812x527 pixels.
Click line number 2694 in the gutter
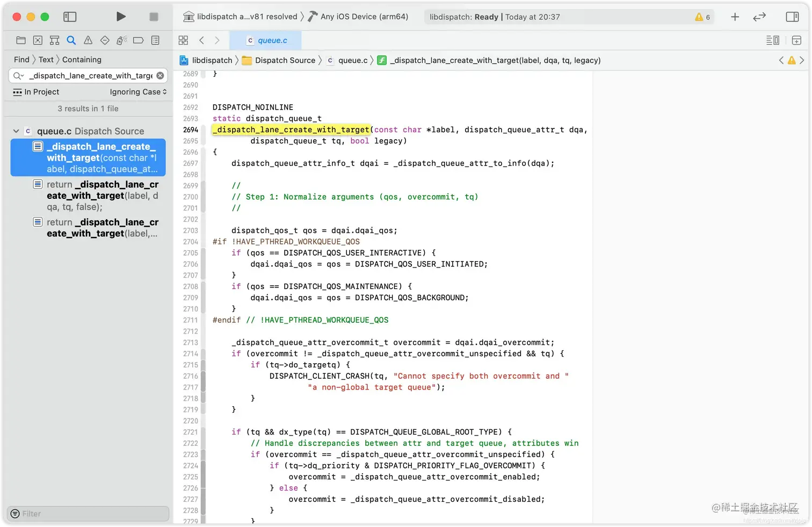191,130
